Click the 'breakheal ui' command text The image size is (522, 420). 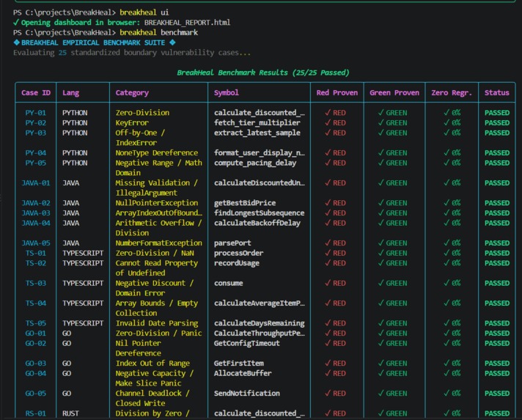pos(144,12)
